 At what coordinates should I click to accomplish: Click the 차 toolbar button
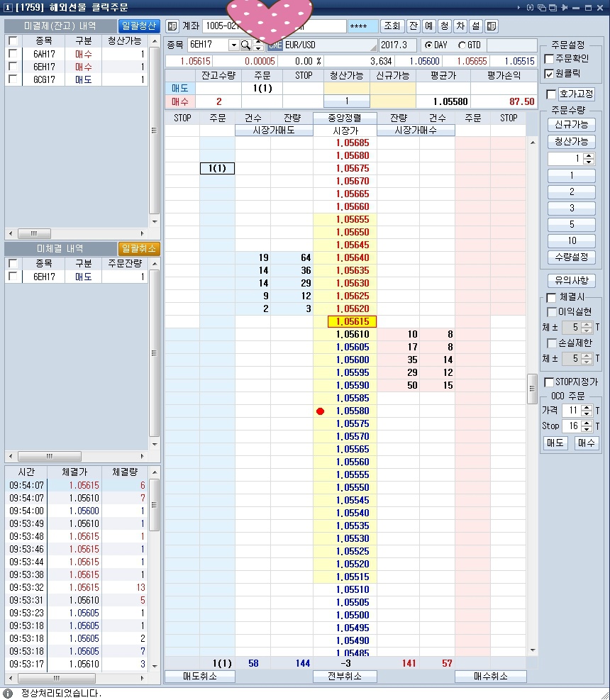pyautogui.click(x=460, y=26)
